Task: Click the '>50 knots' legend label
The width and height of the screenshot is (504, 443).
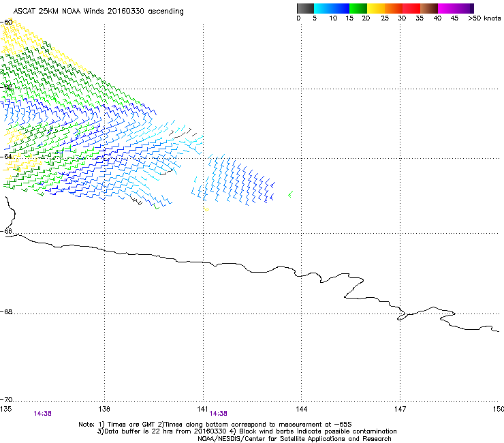Action: [484, 18]
